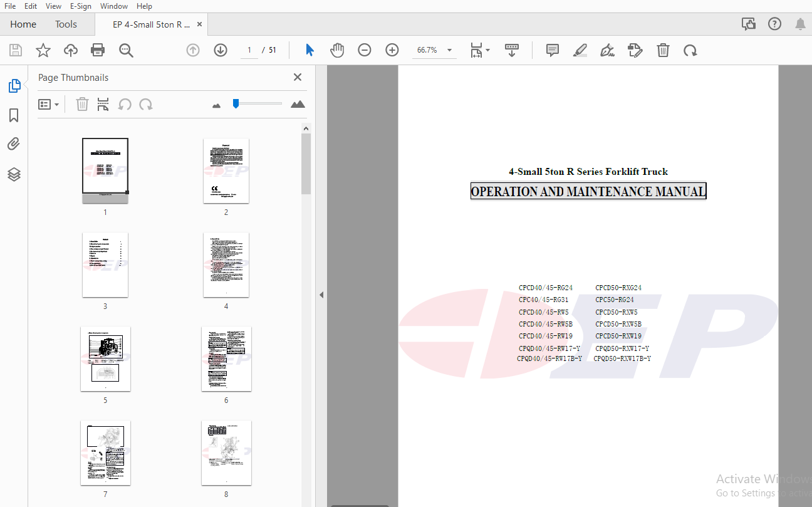Select page 5 thumbnail
The height and width of the screenshot is (507, 812).
click(x=105, y=358)
